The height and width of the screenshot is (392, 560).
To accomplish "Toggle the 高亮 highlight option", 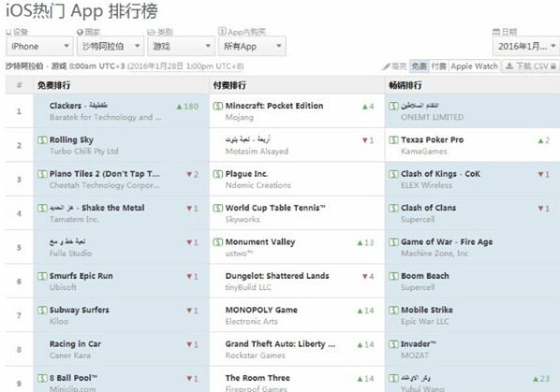I will pyautogui.click(x=394, y=66).
